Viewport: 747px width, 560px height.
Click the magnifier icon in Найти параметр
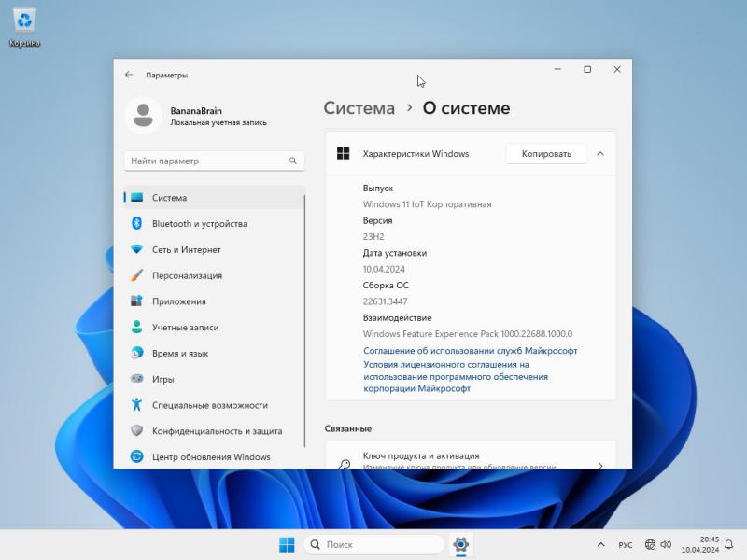(293, 161)
